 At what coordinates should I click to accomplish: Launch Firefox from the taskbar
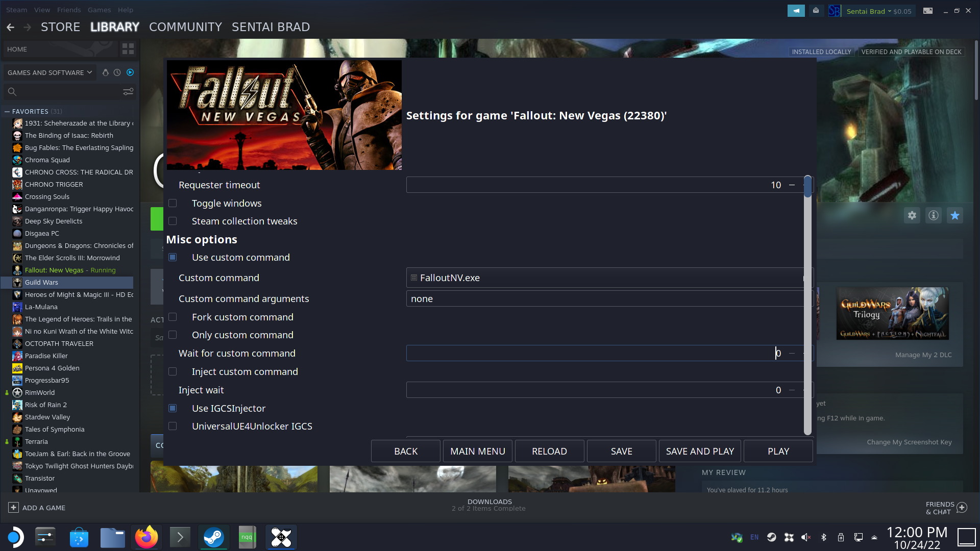tap(146, 537)
